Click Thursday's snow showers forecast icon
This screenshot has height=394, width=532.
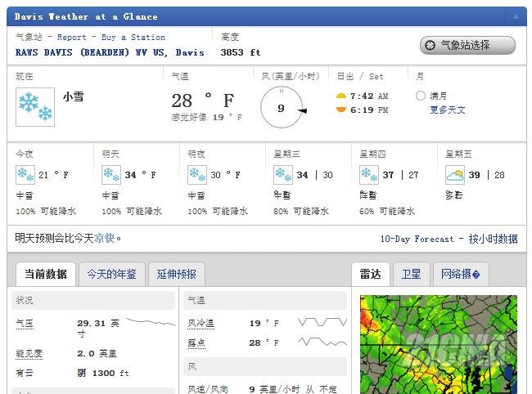click(x=369, y=174)
